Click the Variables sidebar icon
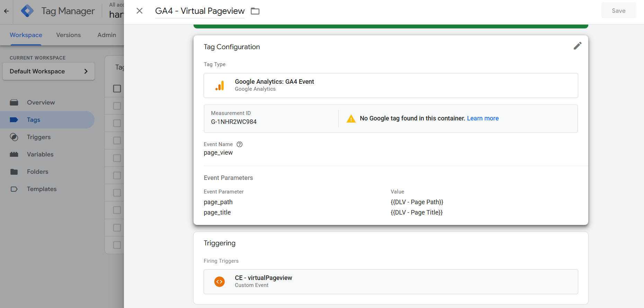This screenshot has height=308, width=644. pos(14,154)
